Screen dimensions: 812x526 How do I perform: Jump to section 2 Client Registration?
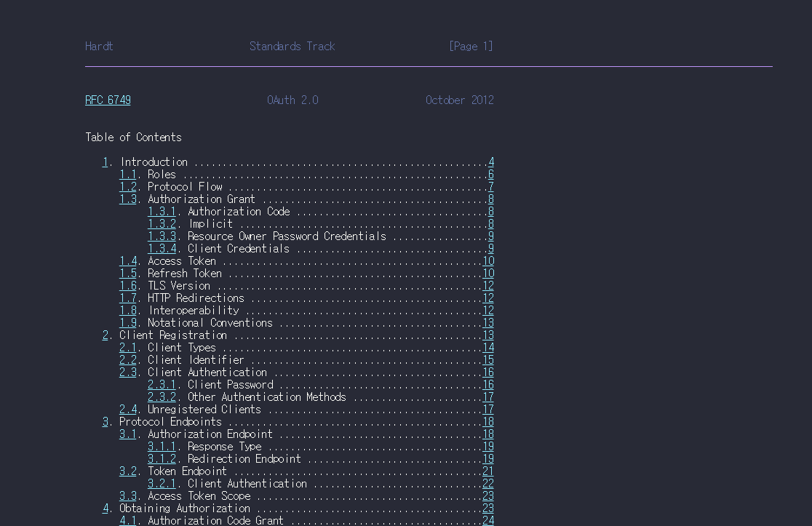point(105,335)
